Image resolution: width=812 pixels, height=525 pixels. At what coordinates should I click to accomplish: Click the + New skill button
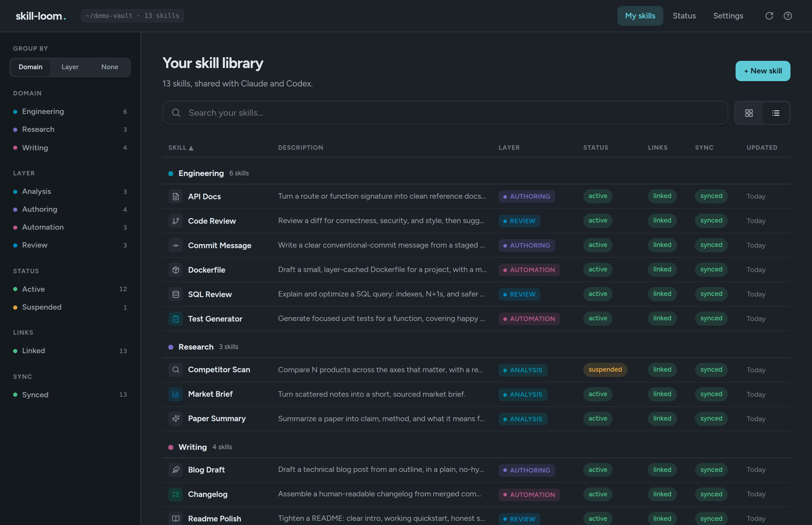tap(762, 71)
